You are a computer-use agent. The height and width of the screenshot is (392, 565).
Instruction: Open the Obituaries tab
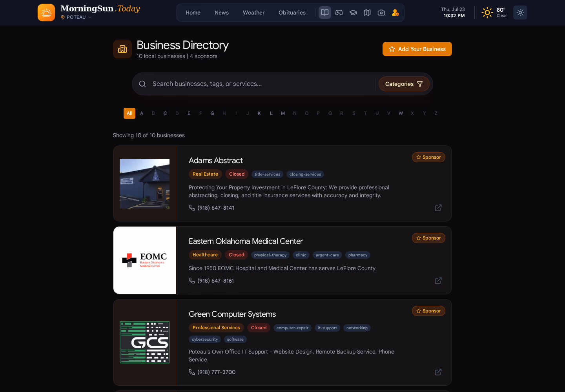292,13
